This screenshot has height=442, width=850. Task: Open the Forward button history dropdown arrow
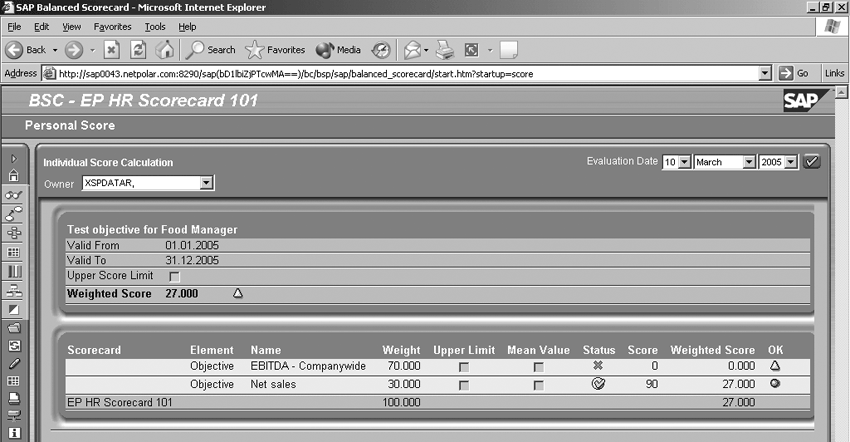pos(92,50)
